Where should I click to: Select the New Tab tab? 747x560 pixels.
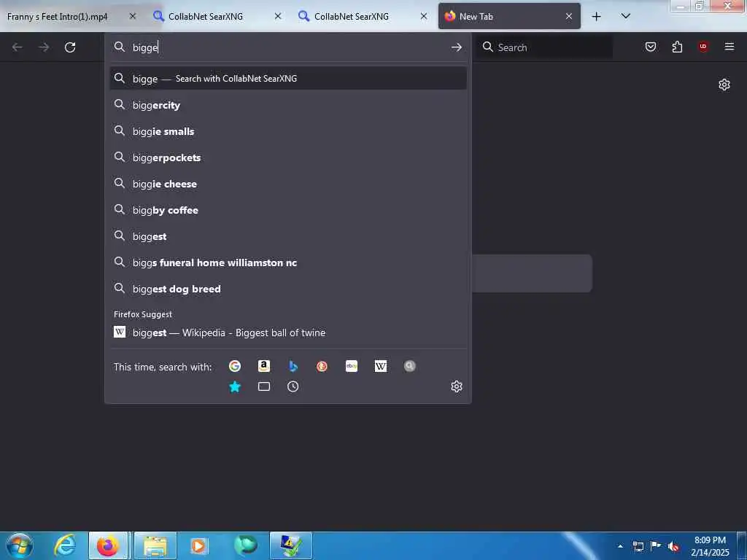pyautogui.click(x=509, y=16)
